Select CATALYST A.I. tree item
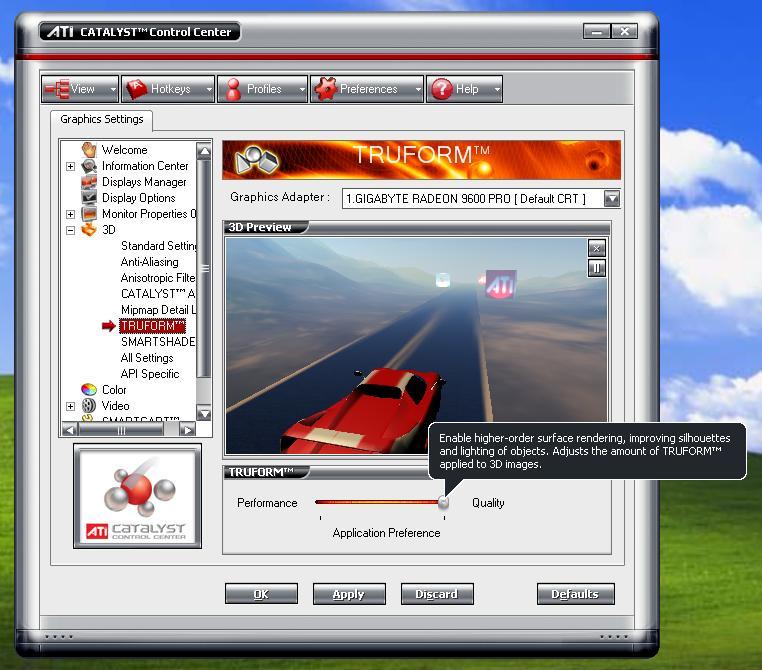Screen dimensions: 762x670 tap(158, 294)
